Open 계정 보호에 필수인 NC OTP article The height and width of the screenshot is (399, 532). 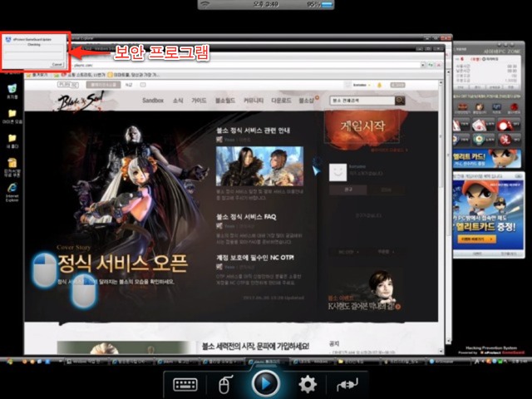coord(255,258)
